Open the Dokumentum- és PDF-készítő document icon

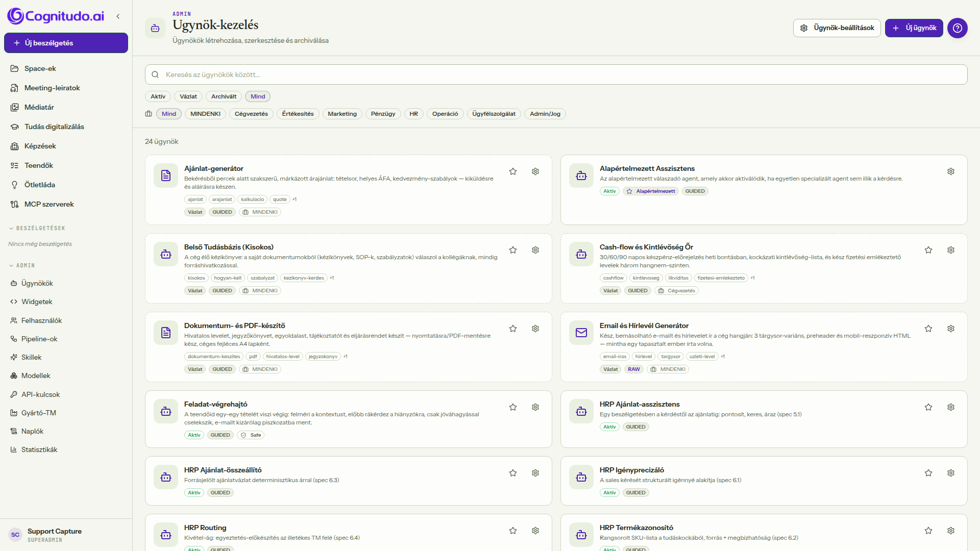tap(166, 333)
